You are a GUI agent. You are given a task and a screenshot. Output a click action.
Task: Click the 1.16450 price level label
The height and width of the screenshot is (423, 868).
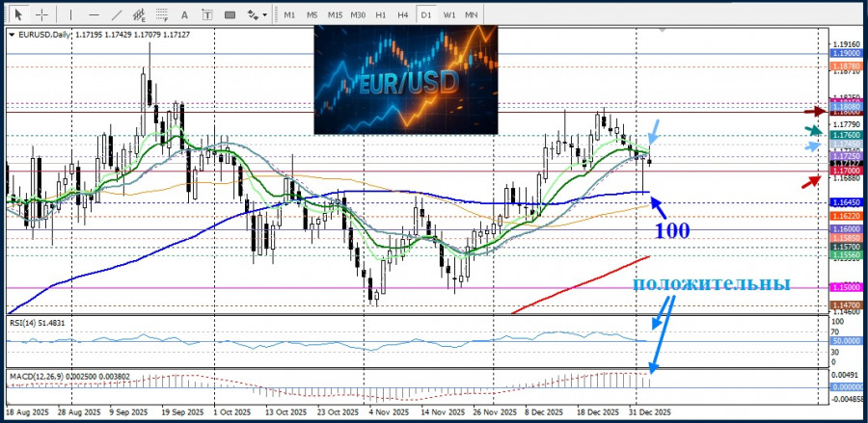[847, 203]
